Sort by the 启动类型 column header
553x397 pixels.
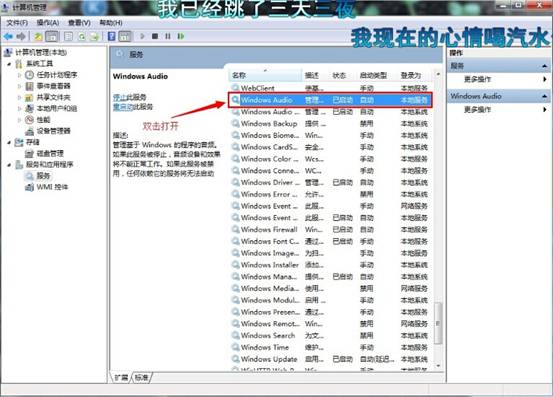point(377,75)
